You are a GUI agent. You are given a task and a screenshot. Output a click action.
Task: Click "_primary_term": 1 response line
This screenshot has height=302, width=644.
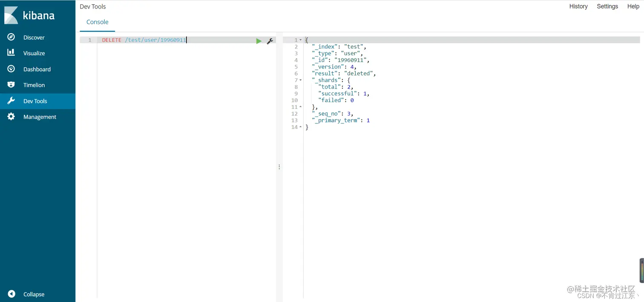(340, 120)
